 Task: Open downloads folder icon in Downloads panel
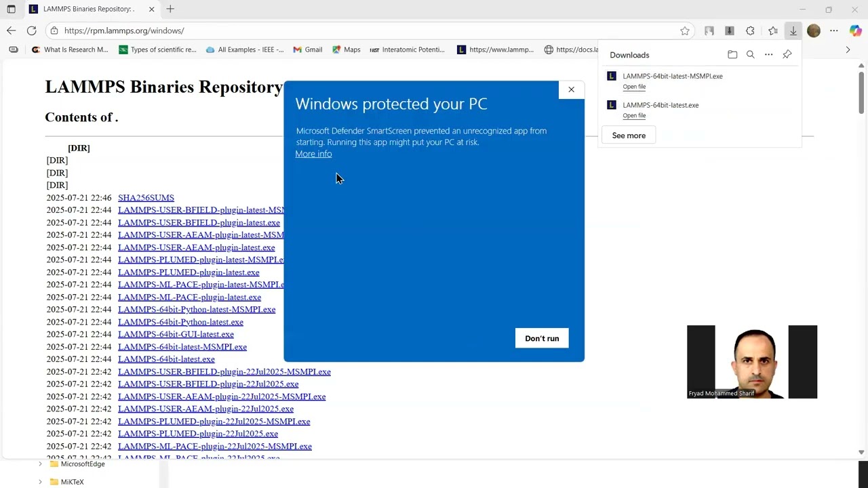[x=732, y=55]
